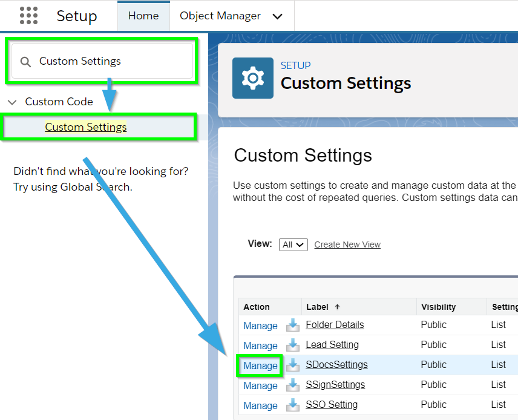
Task: Focus the Quick Find search field
Action: tap(102, 61)
